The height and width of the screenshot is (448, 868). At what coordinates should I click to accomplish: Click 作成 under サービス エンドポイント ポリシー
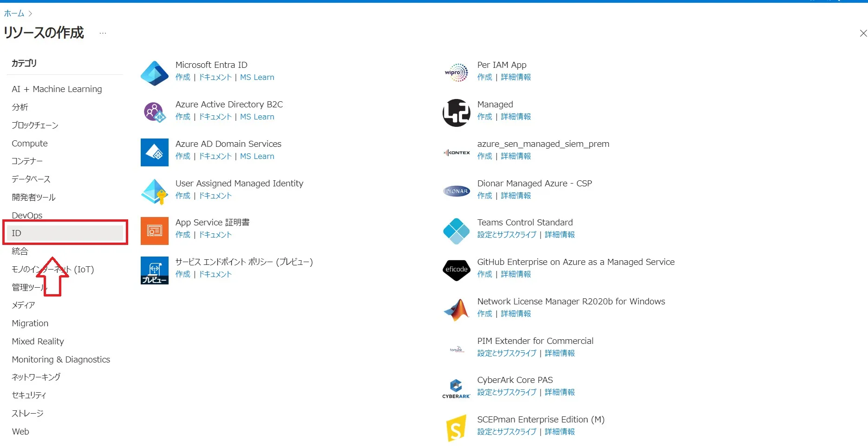pyautogui.click(x=183, y=274)
